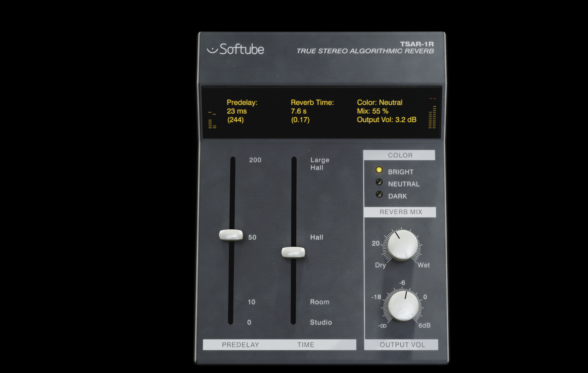
Task: Click the BRIGHT color LED indicator
Action: [x=379, y=170]
